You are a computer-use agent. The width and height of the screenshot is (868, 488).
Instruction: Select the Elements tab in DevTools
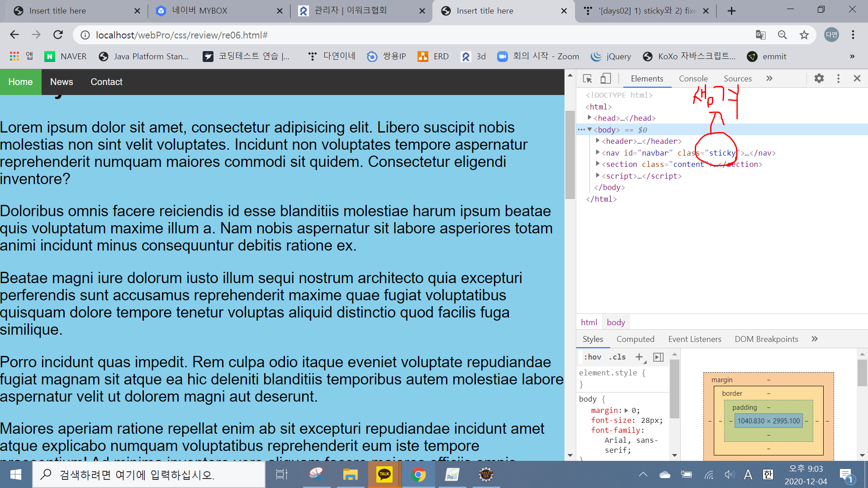pyautogui.click(x=647, y=78)
